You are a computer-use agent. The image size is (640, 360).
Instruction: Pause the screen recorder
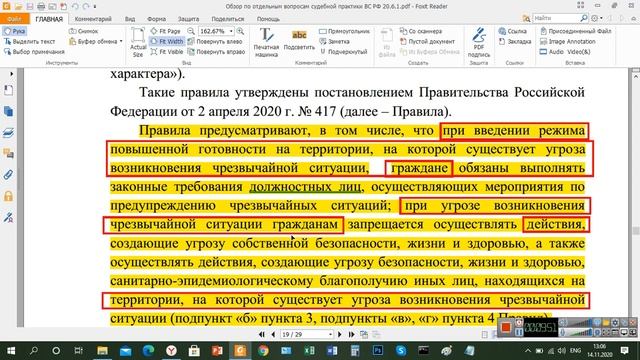pos(519,332)
